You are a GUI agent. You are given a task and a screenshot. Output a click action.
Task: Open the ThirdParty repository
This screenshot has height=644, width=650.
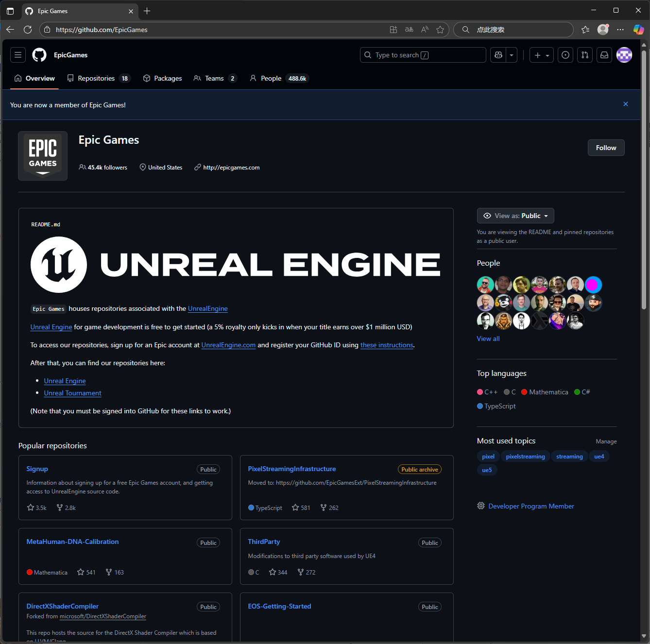[264, 542]
